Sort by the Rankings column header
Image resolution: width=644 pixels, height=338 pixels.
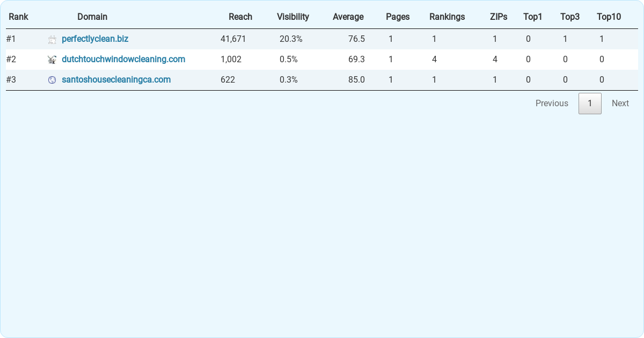click(447, 17)
